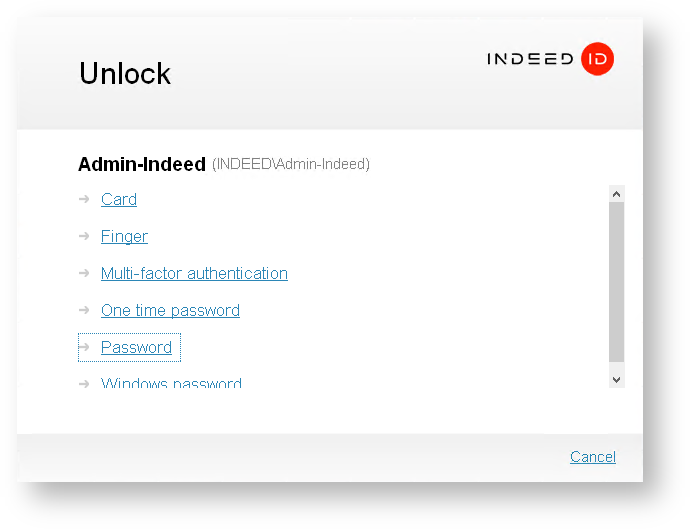Click the vertical scrollbar thumb
The width and height of the screenshot is (691, 530).
coord(616,281)
